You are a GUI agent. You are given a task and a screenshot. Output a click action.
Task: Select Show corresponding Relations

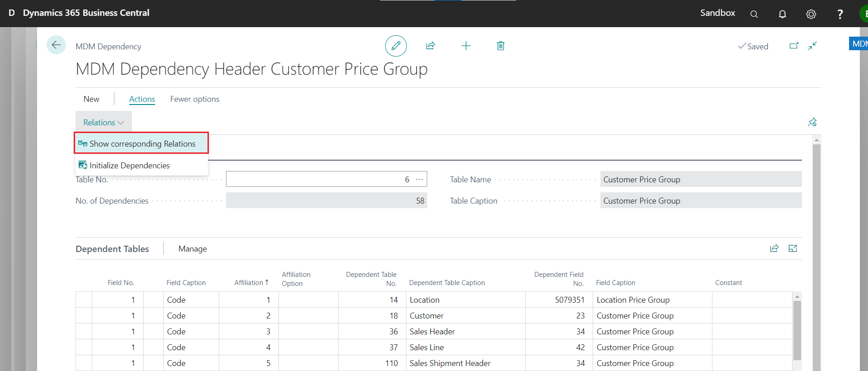(141, 143)
